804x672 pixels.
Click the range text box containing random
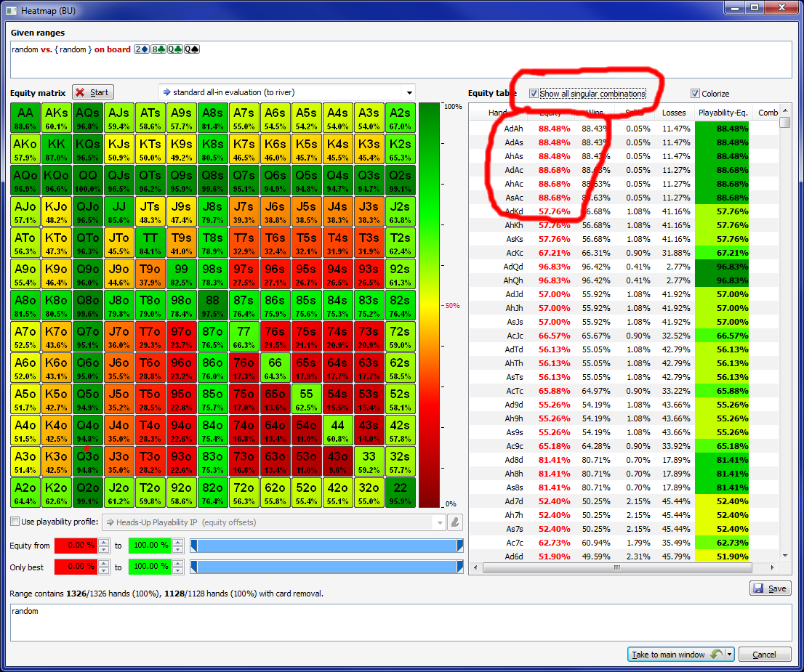pyautogui.click(x=401, y=623)
